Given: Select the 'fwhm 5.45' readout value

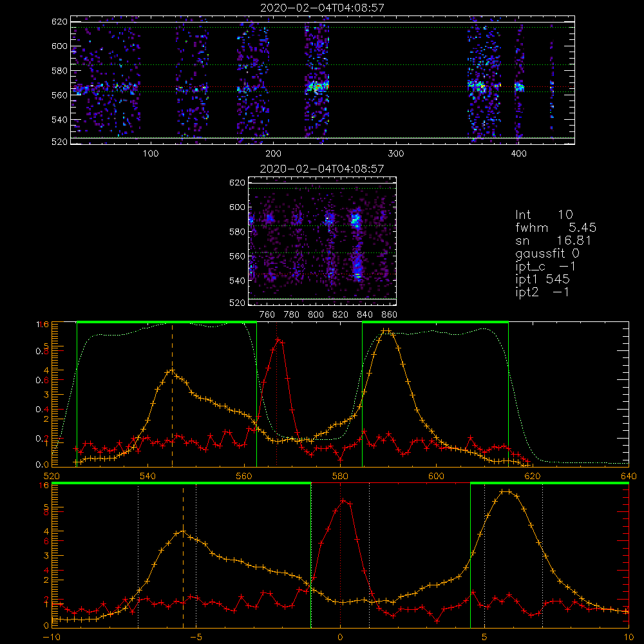Looking at the screenshot, I should (x=556, y=227).
